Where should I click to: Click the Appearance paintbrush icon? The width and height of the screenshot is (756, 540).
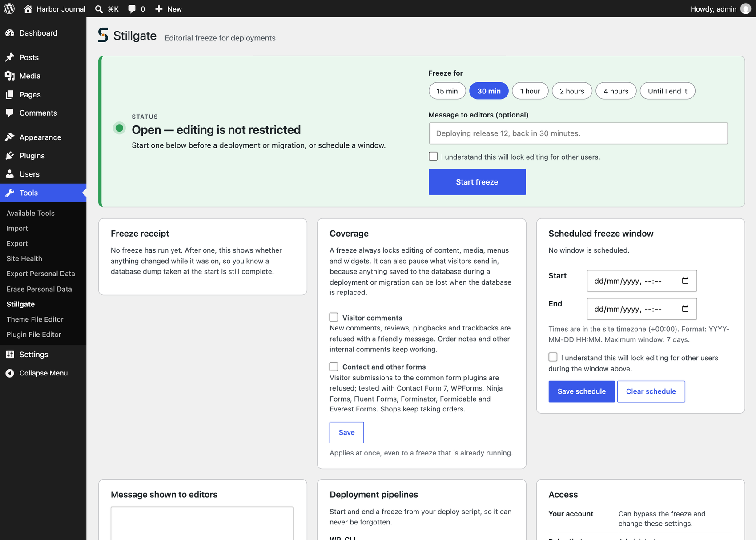(10, 137)
